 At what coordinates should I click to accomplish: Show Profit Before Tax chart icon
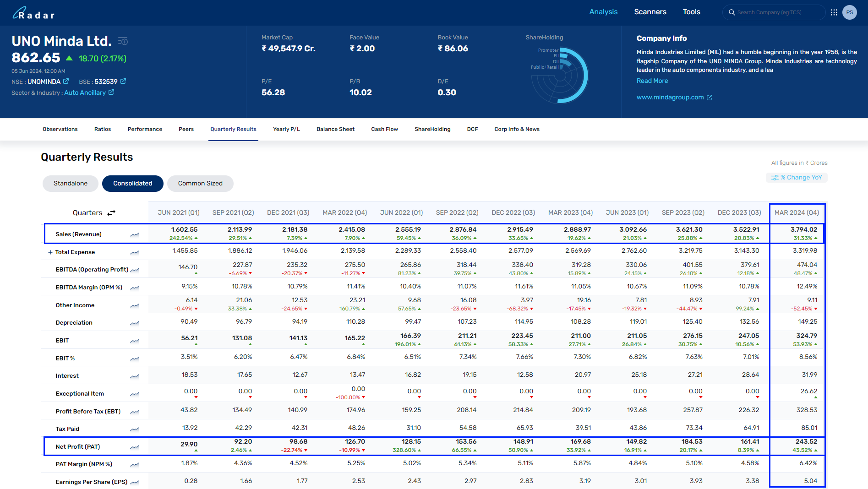(x=135, y=412)
